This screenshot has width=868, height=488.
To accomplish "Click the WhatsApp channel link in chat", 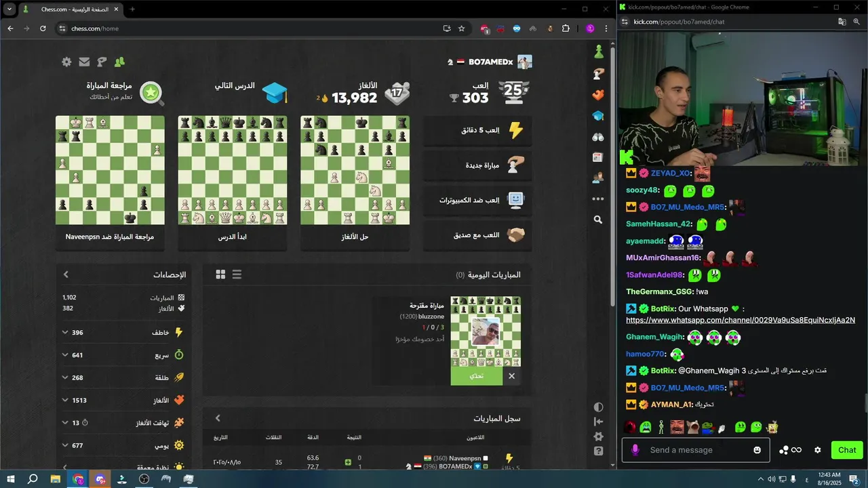I will pos(740,321).
